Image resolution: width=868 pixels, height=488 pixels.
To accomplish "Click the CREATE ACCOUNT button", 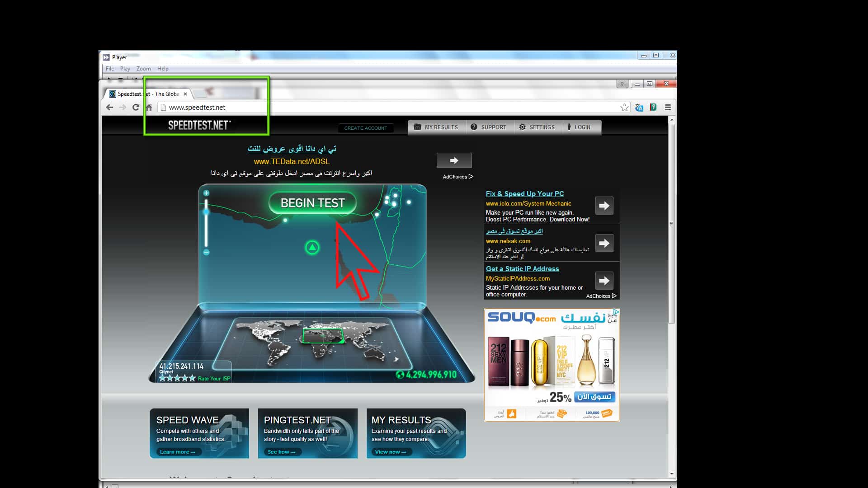I will (366, 128).
